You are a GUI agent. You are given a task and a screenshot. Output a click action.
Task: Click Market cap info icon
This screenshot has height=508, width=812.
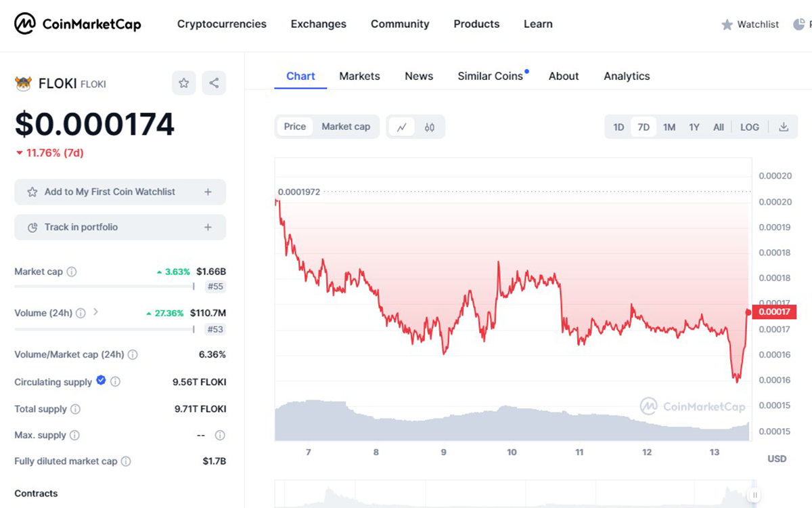pyautogui.click(x=72, y=272)
